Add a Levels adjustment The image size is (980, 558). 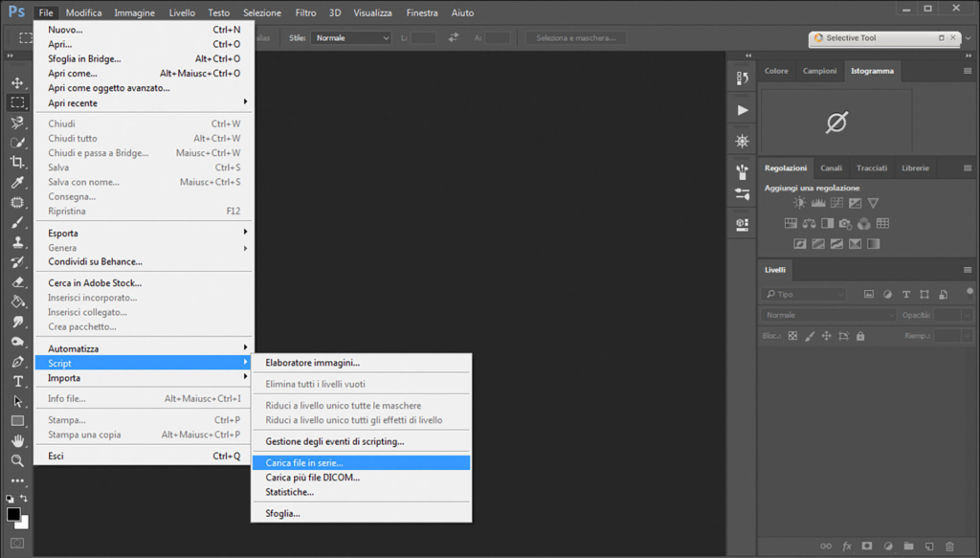point(818,203)
